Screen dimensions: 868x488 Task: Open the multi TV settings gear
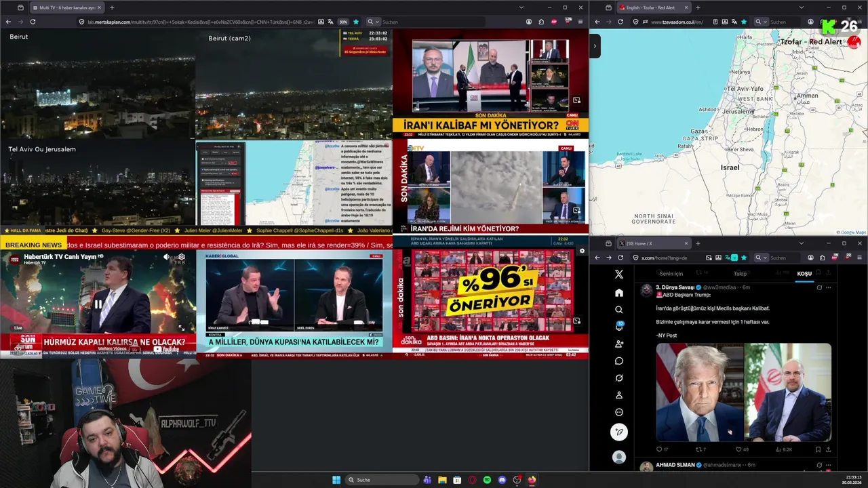tap(581, 251)
